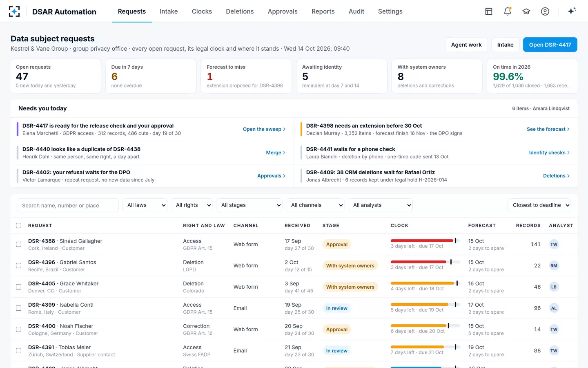Screen dimensions: 588x368
Task: Click TW analyst avatar on DSR-4388 row
Action: pyautogui.click(x=554, y=245)
